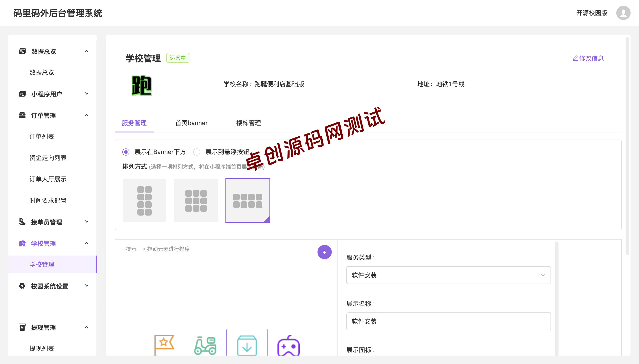Switch to the 服务管理 tab
Screen dimensions: 639x364
click(x=134, y=123)
